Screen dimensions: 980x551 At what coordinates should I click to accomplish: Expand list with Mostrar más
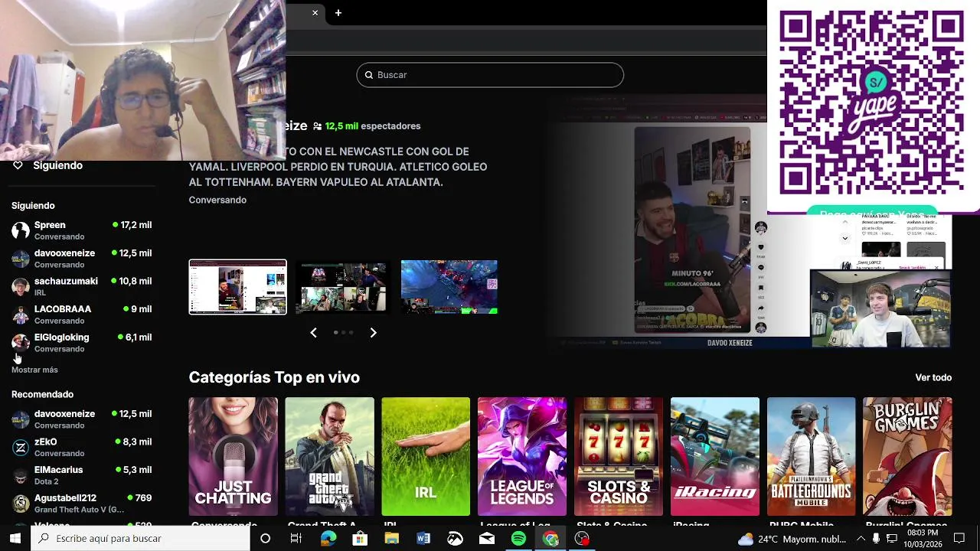click(x=34, y=370)
